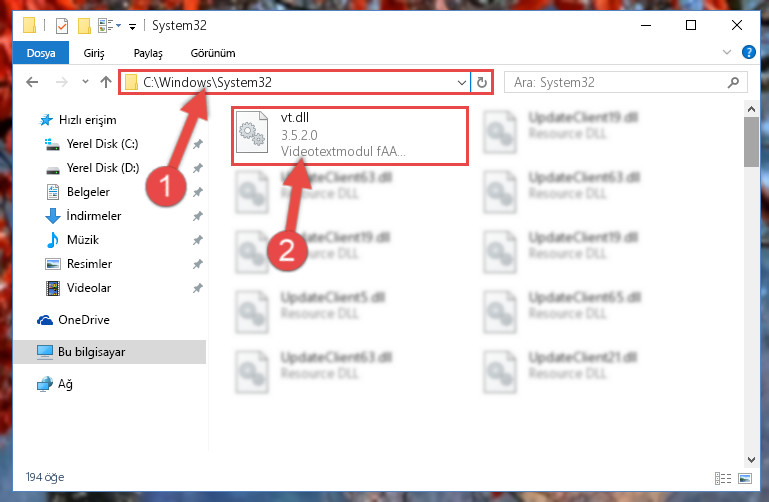Toggle pin next to Videolar
769x502 pixels.
pos(198,288)
